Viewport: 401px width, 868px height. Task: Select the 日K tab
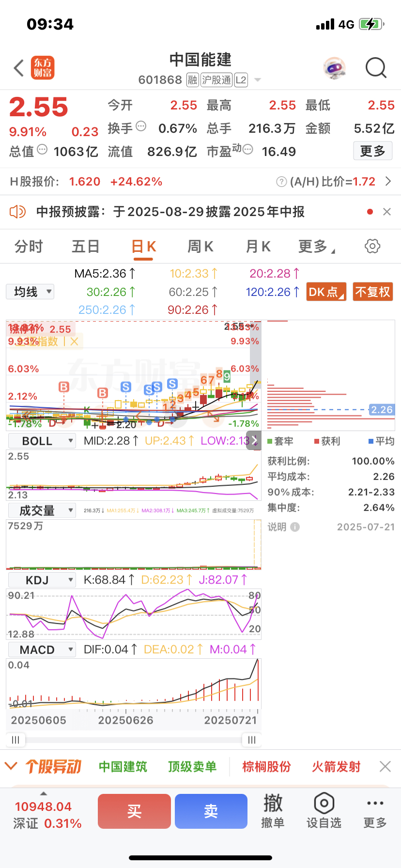[x=143, y=247]
